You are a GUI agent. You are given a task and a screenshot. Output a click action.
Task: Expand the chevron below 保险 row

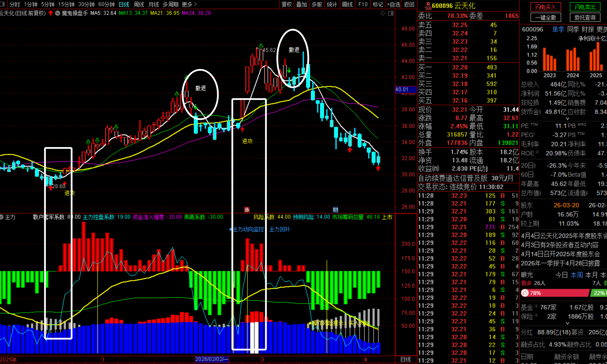(567, 323)
